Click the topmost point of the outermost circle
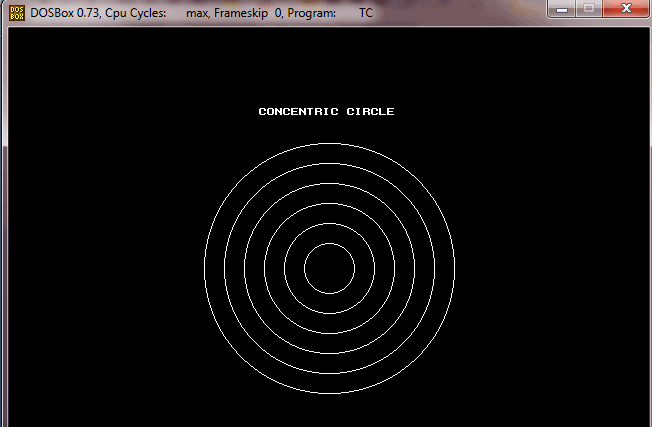This screenshot has height=427, width=652. [329, 143]
